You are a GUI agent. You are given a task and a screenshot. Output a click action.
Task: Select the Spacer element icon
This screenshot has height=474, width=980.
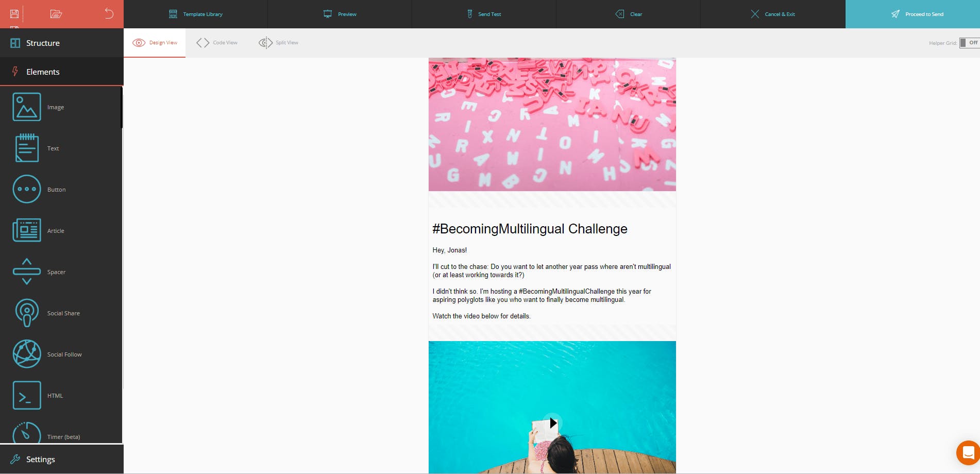[27, 272]
